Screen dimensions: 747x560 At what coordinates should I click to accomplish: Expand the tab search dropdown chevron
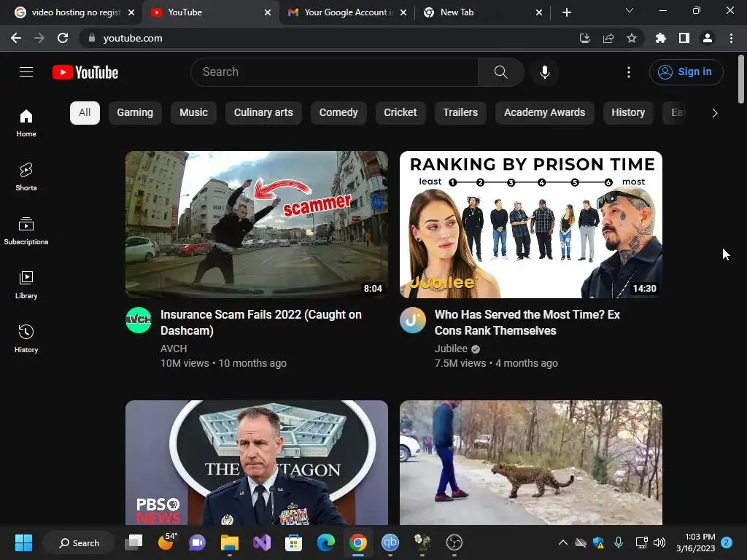point(630,10)
